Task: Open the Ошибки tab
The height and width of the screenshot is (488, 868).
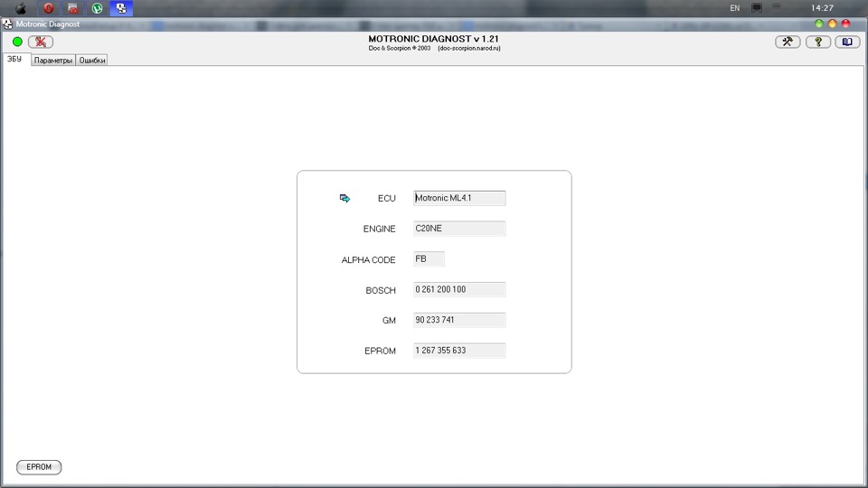Action: pos(92,61)
